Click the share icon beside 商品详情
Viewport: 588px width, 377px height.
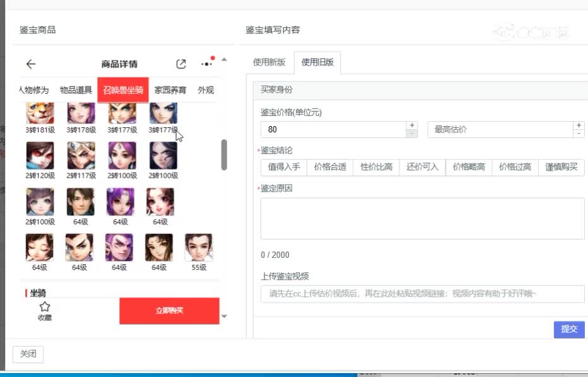[181, 64]
